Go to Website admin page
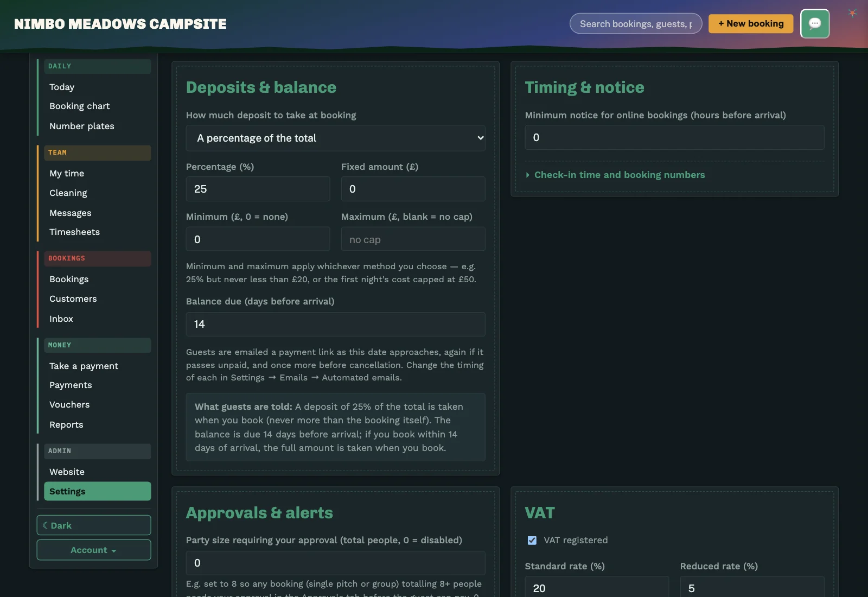This screenshot has height=597, width=868. pyautogui.click(x=97, y=472)
